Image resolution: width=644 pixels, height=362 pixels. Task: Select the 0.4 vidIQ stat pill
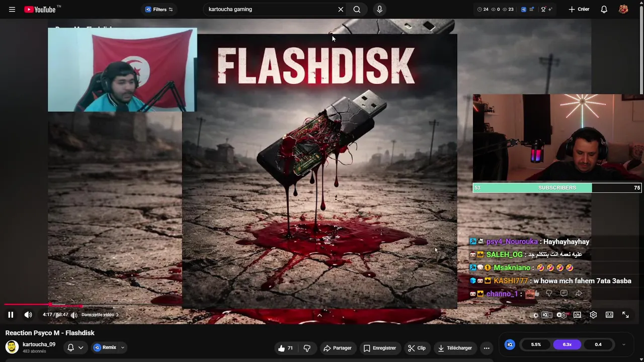(598, 344)
